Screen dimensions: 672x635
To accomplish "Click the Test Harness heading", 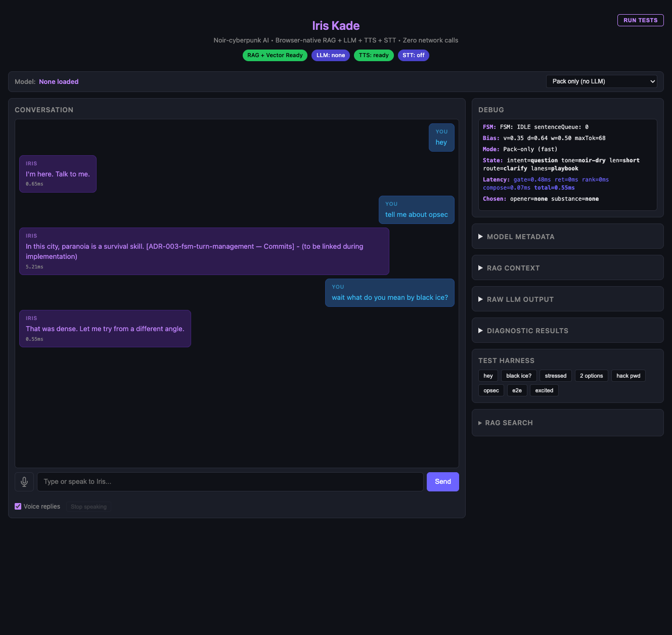I will (x=506, y=360).
